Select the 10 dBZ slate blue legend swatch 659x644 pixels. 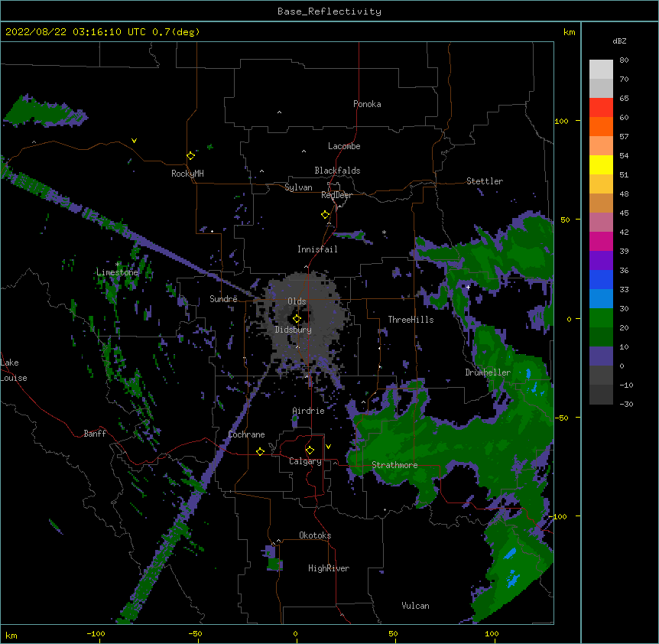point(601,356)
